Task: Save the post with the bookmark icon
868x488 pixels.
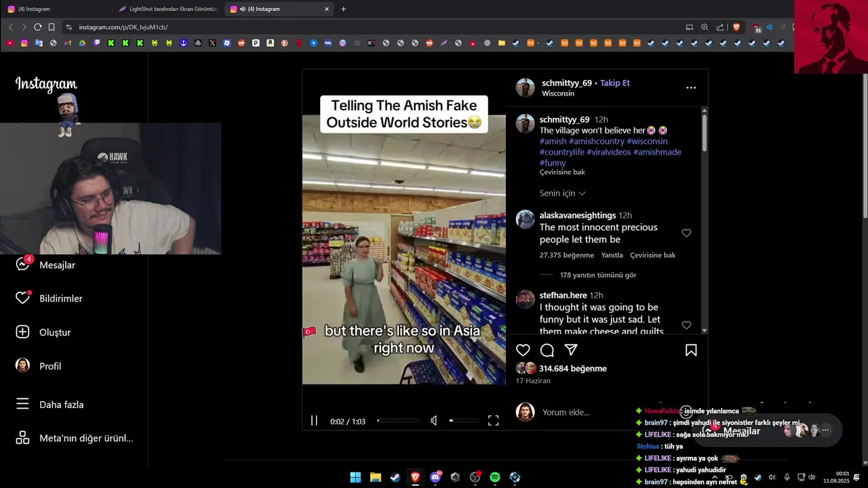Action: 691,350
